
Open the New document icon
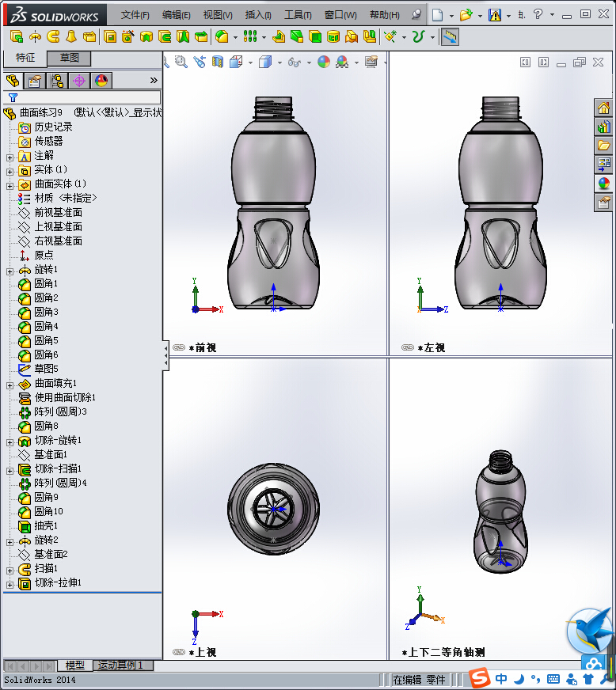click(x=437, y=15)
